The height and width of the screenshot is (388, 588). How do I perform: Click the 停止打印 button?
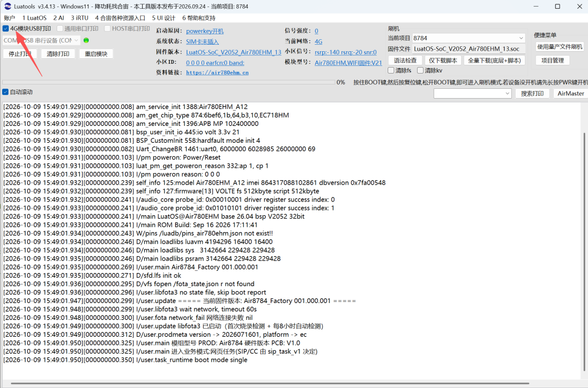pos(20,54)
